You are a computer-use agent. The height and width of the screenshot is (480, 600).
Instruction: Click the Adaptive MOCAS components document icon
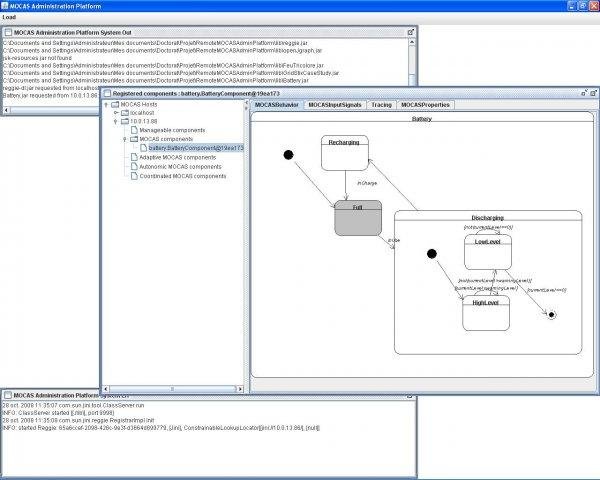click(x=134, y=157)
